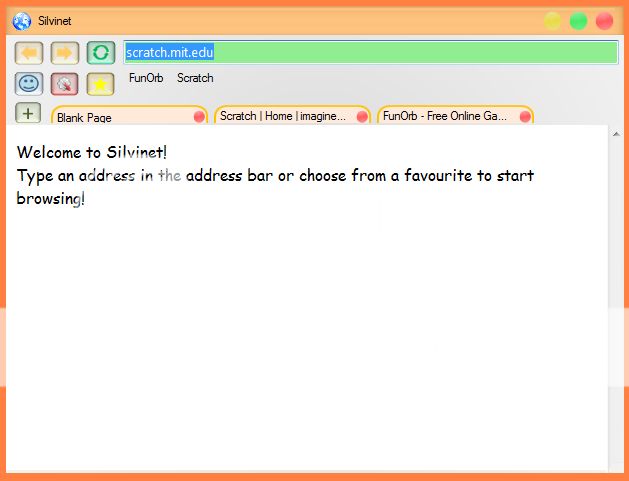
Task: Go forward with the right arrow button
Action: 65,53
